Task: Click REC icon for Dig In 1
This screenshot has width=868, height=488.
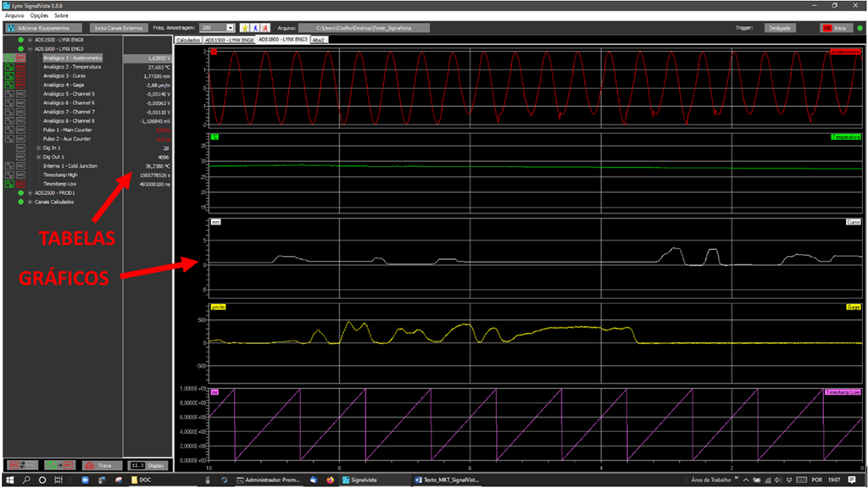Action: pos(20,147)
